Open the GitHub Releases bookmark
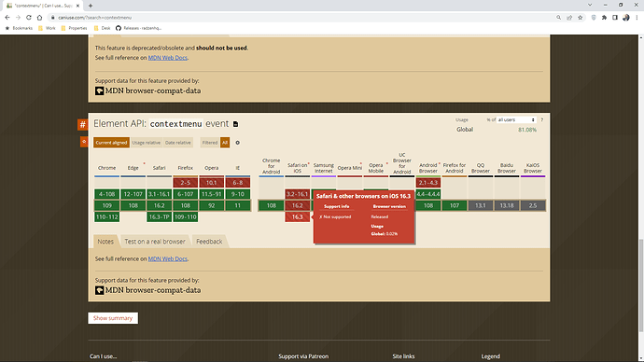Image resolution: width=644 pixels, height=362 pixels. point(138,28)
